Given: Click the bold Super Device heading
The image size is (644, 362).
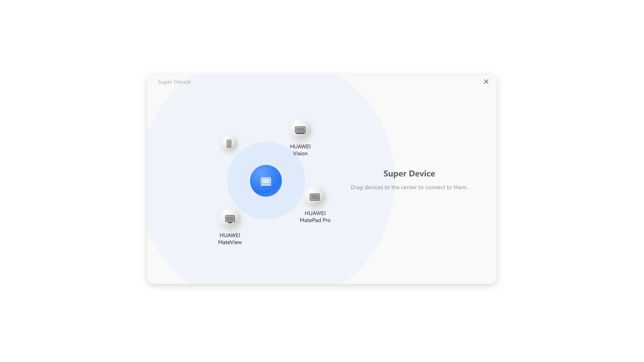Looking at the screenshot, I should tap(409, 173).
